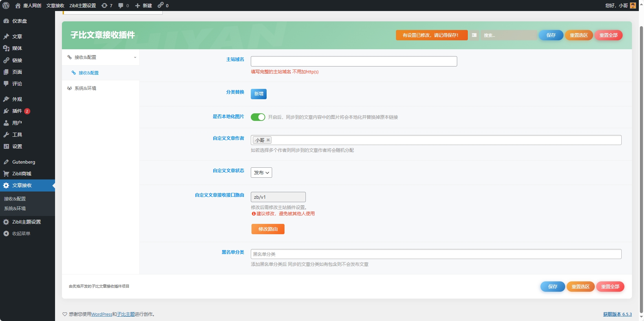Click the bottom 重置全部 button
Image resolution: width=644 pixels, height=321 pixels.
click(610, 287)
